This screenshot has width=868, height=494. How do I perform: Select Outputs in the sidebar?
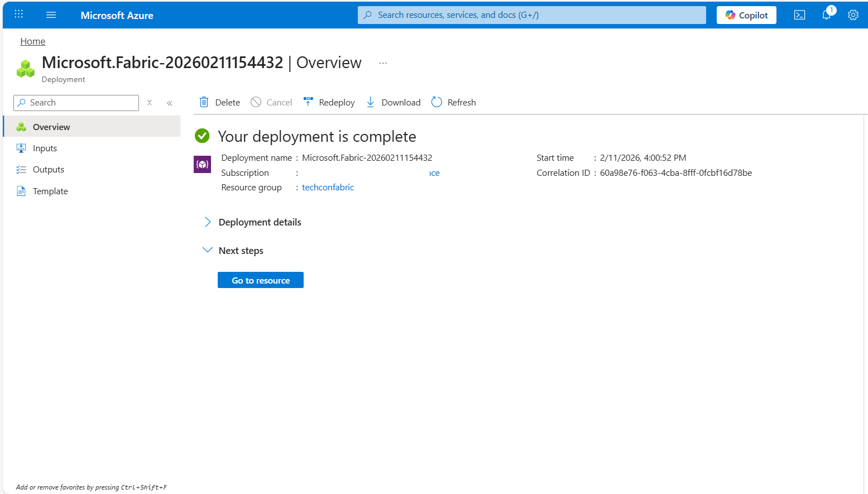click(49, 170)
